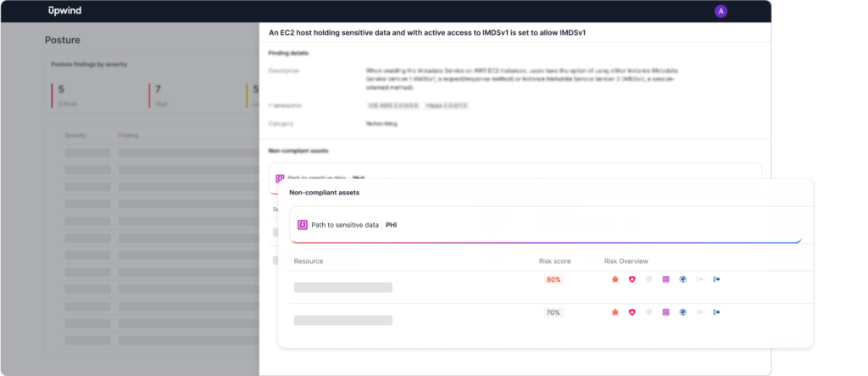Click the red shield icon in the 70% row
The height and width of the screenshot is (376, 868).
[x=632, y=313]
